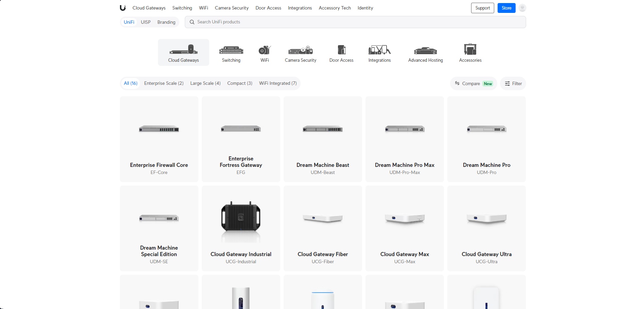Select the All (16) filter tab
This screenshot has height=309, width=644.
(131, 83)
